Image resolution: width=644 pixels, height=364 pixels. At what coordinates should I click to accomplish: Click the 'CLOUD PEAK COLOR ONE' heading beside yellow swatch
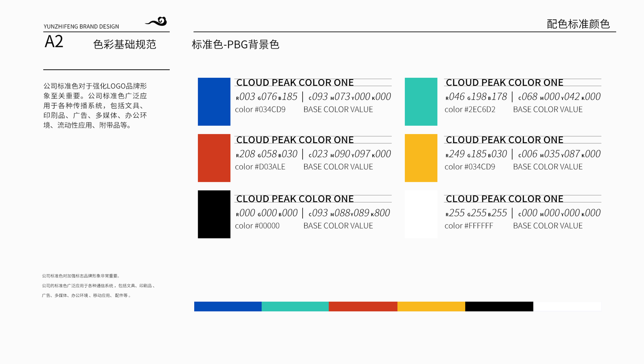pos(504,140)
